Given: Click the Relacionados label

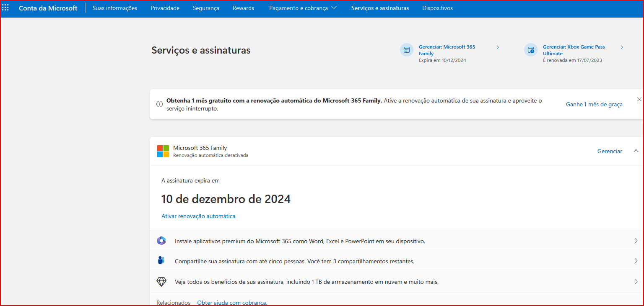Looking at the screenshot, I should 173,303.
